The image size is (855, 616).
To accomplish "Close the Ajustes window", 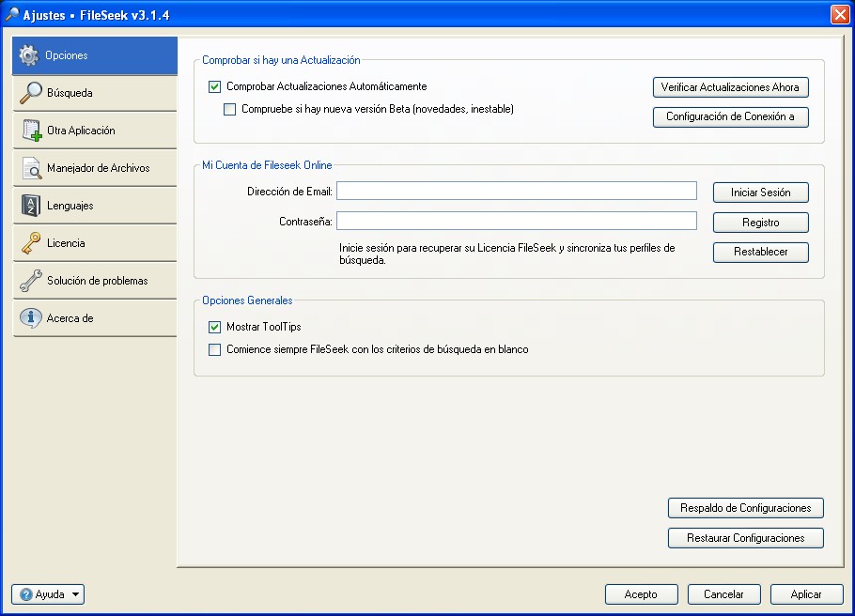I will [x=840, y=15].
